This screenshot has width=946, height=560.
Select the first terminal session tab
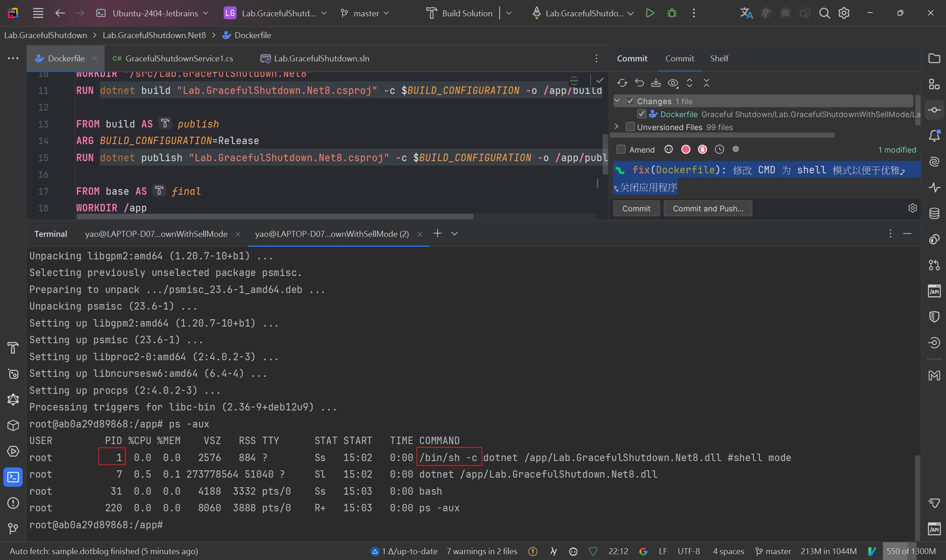coord(156,234)
